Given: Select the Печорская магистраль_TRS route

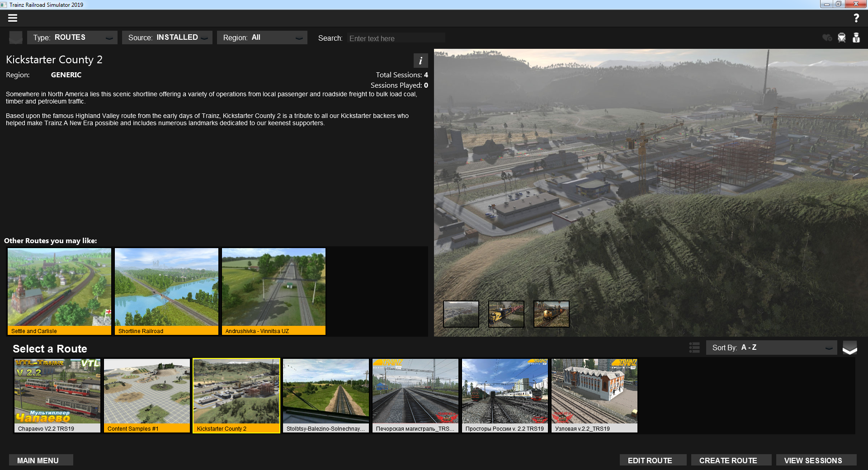Looking at the screenshot, I should click(x=415, y=396).
